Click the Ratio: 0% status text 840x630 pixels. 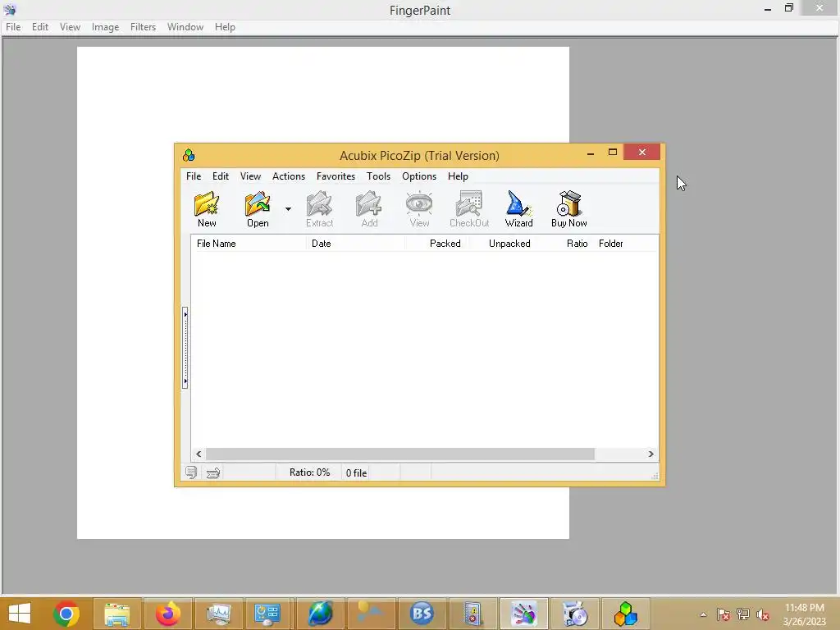[309, 472]
